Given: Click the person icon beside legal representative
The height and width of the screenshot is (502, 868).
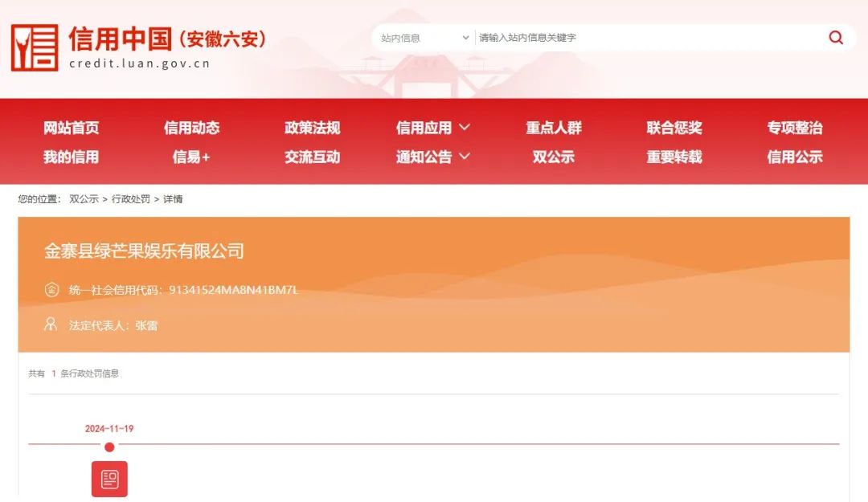Looking at the screenshot, I should pyautogui.click(x=51, y=324).
